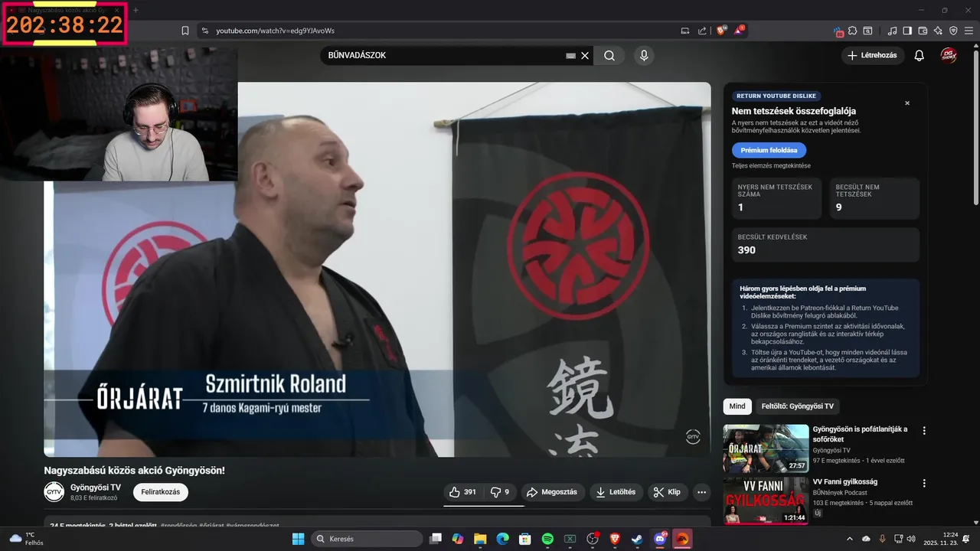The image size is (980, 551).
Task: Open a new browser tab with the plus
Action: 136,10
